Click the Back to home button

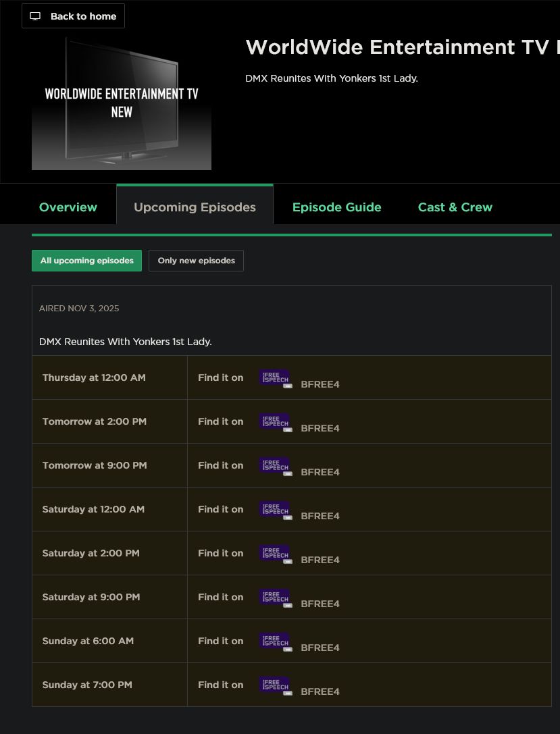[x=73, y=16]
